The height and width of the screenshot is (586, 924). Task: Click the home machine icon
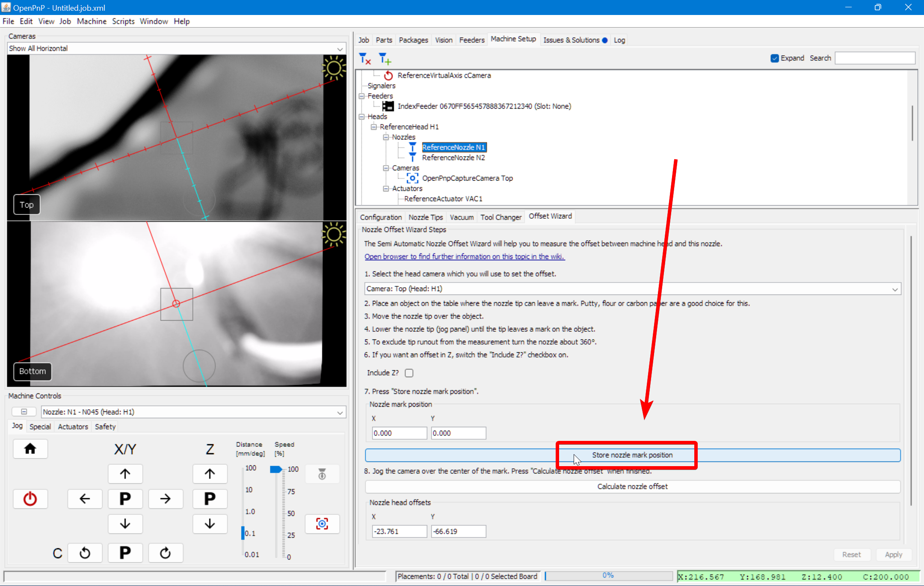click(30, 449)
